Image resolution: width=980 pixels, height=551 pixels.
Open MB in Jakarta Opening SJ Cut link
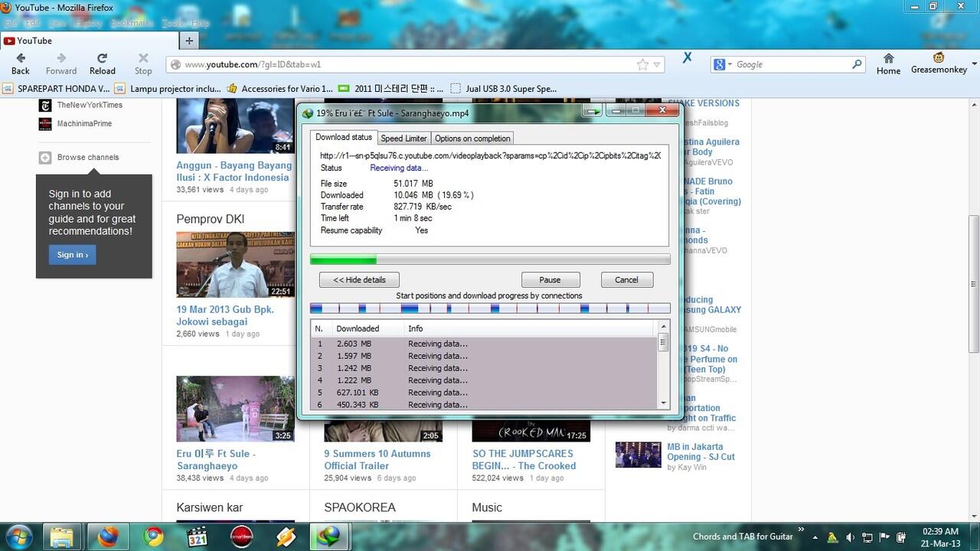tap(701, 452)
